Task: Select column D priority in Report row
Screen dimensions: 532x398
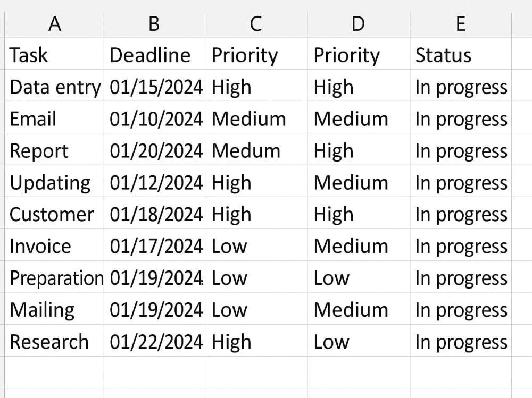Action: [x=359, y=149]
